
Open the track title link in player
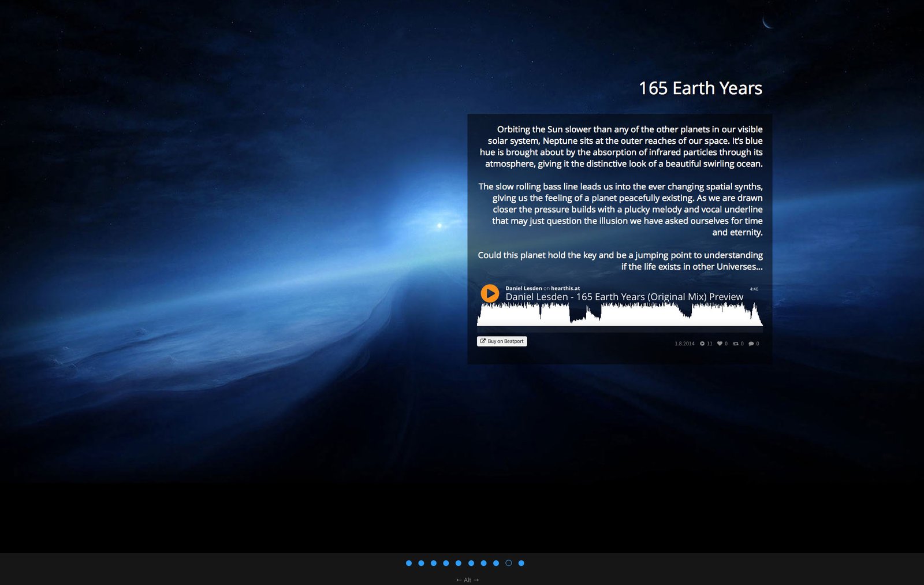click(624, 297)
